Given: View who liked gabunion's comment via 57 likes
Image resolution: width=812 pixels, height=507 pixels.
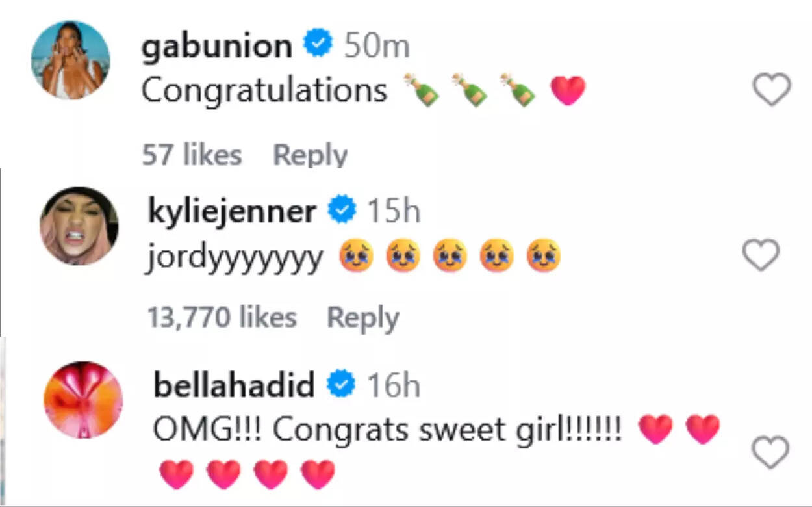Looking at the screenshot, I should point(192,154).
